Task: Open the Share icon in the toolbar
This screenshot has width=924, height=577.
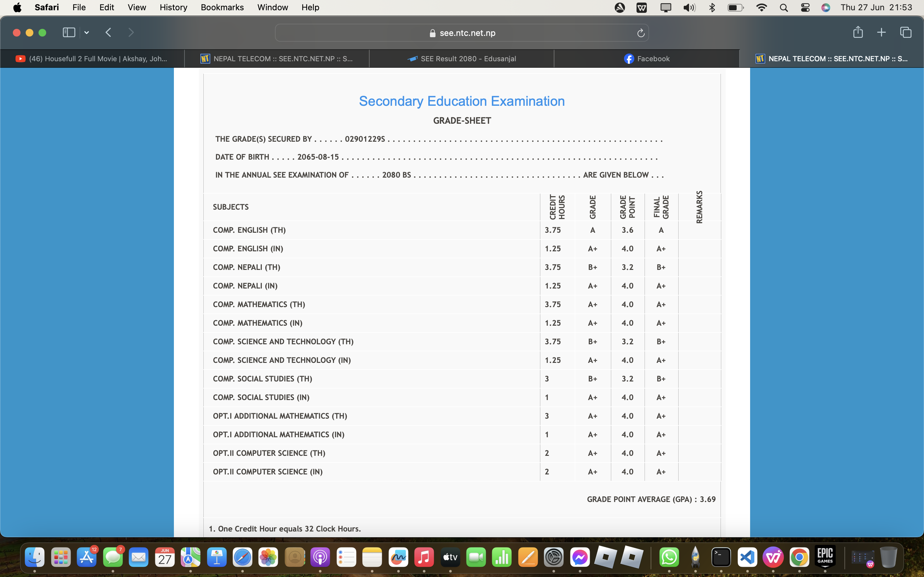Action: [858, 32]
